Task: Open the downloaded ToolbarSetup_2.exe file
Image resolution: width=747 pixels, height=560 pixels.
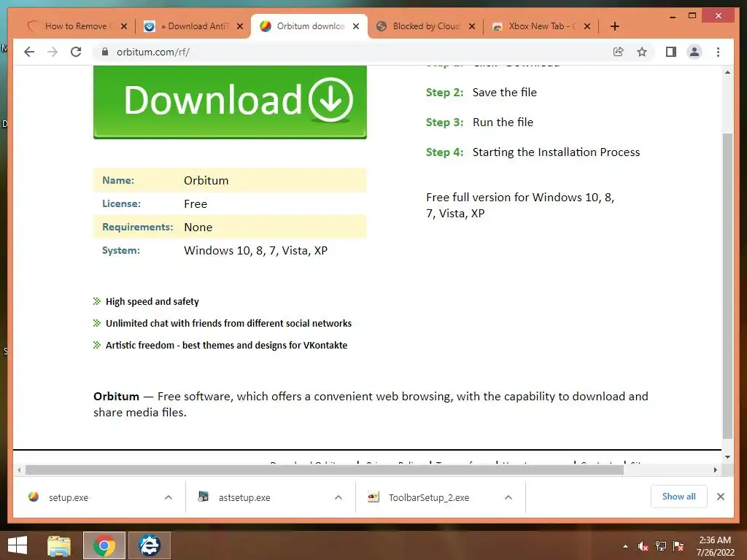Action: [428, 497]
